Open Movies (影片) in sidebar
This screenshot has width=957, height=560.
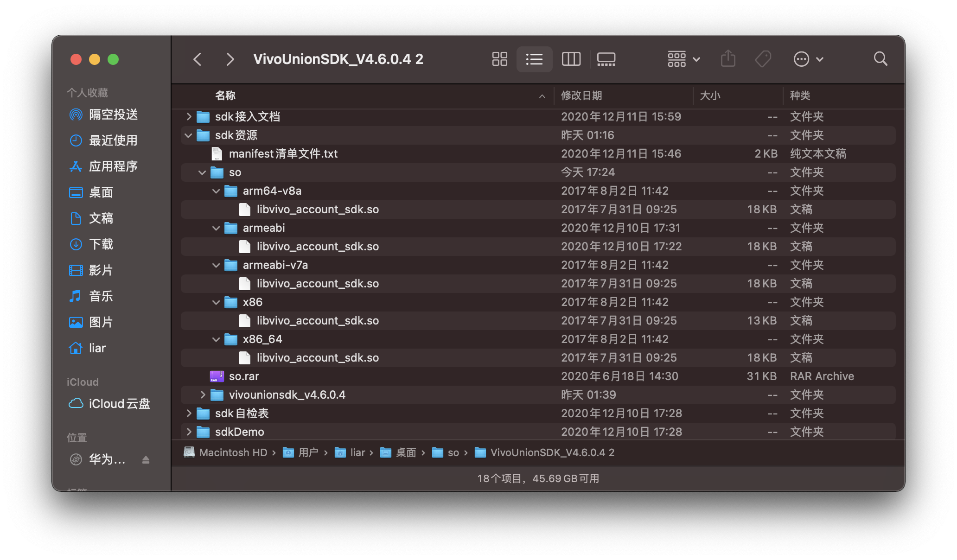[92, 270]
